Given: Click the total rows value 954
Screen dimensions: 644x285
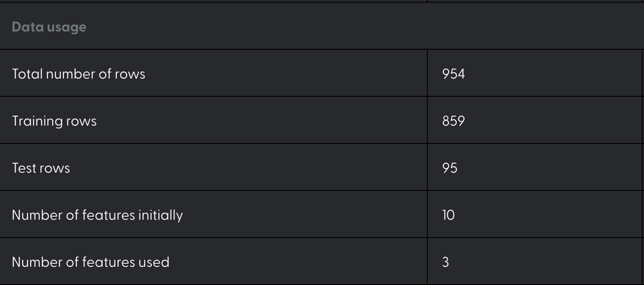Looking at the screenshot, I should click(x=453, y=74).
